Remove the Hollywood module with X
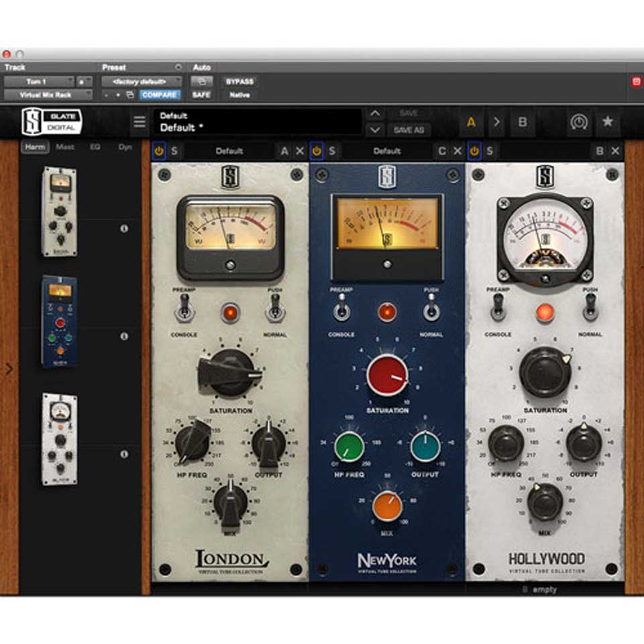644x644 pixels. click(615, 151)
